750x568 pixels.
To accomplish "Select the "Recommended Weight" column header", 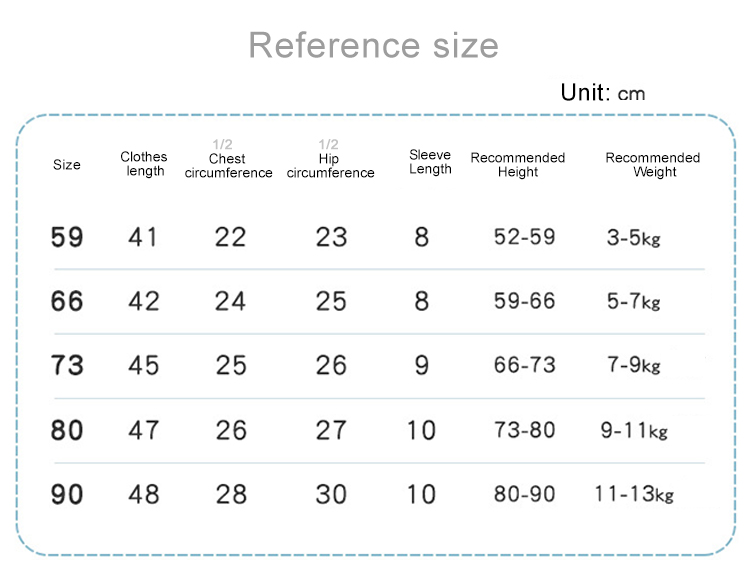I will (x=652, y=165).
